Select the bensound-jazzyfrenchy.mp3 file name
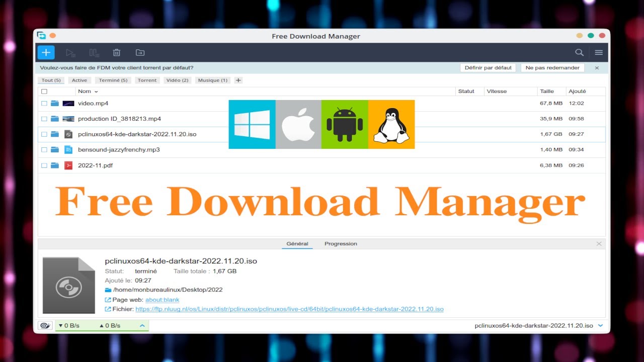Viewport: 644px width, 362px height. (119, 150)
